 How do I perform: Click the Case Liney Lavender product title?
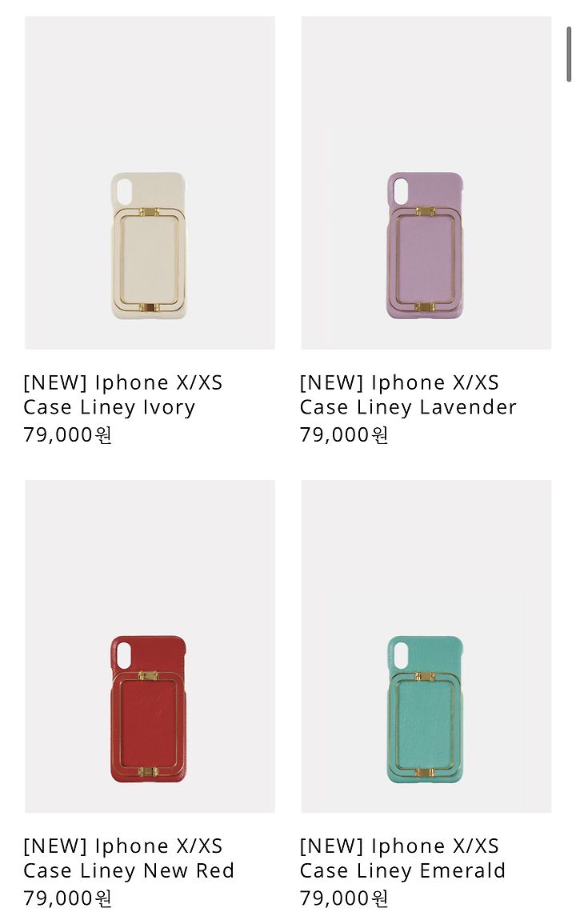point(408,395)
